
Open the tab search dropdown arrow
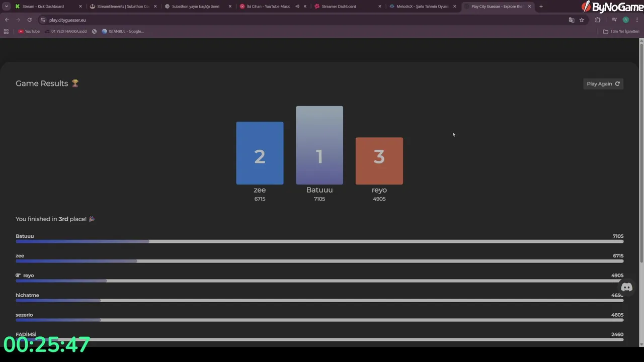click(6, 7)
